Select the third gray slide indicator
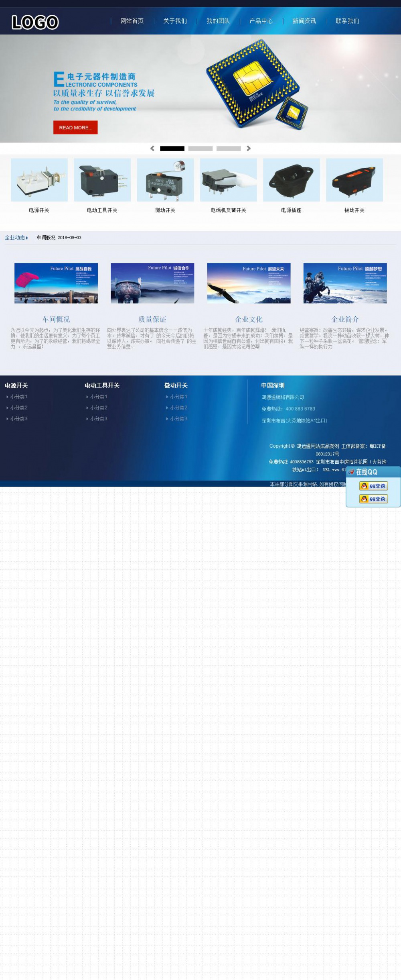The width and height of the screenshot is (401, 980). coord(229,149)
